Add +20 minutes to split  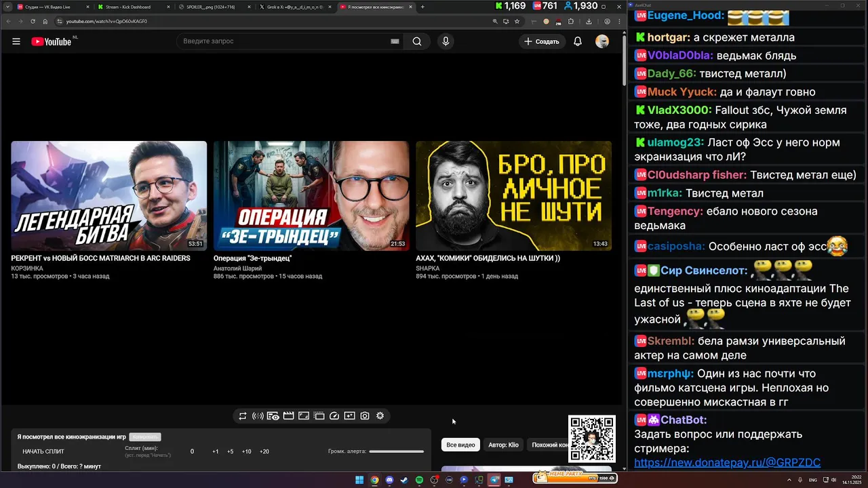[264, 451]
